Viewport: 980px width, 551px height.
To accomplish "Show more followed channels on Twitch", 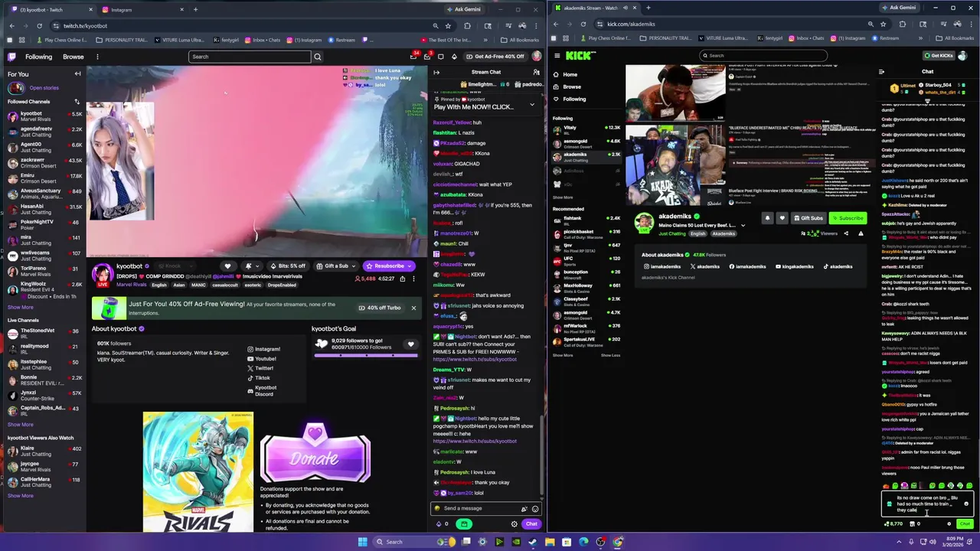I will [21, 307].
